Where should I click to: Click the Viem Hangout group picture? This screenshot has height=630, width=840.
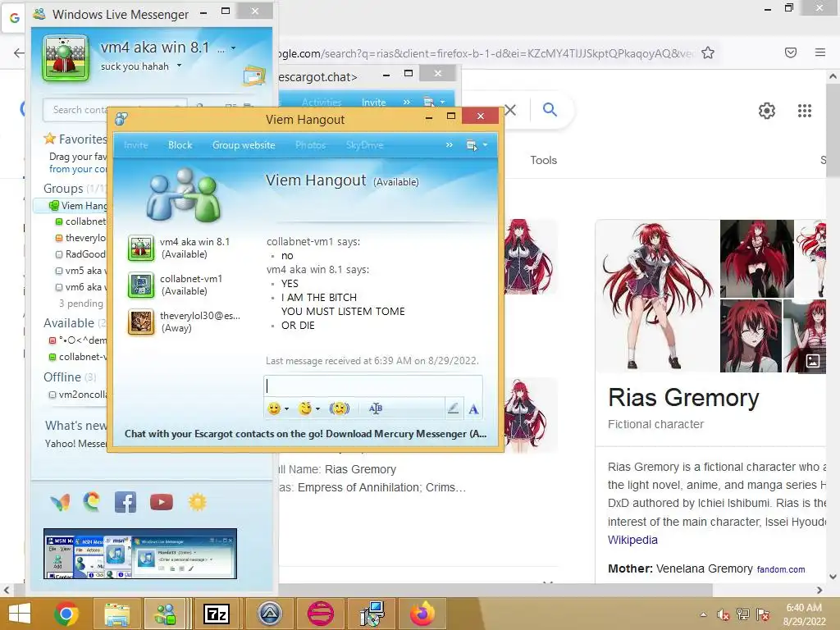[183, 194]
